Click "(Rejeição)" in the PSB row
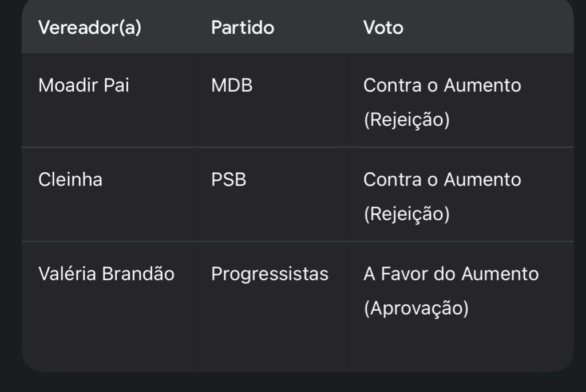Screen dimensions: 586x392 point(406,215)
